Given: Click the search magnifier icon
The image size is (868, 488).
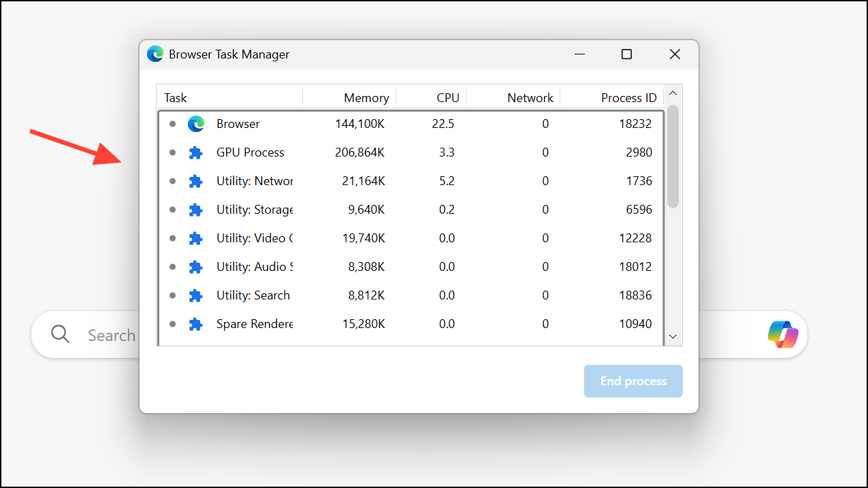Looking at the screenshot, I should (x=61, y=334).
